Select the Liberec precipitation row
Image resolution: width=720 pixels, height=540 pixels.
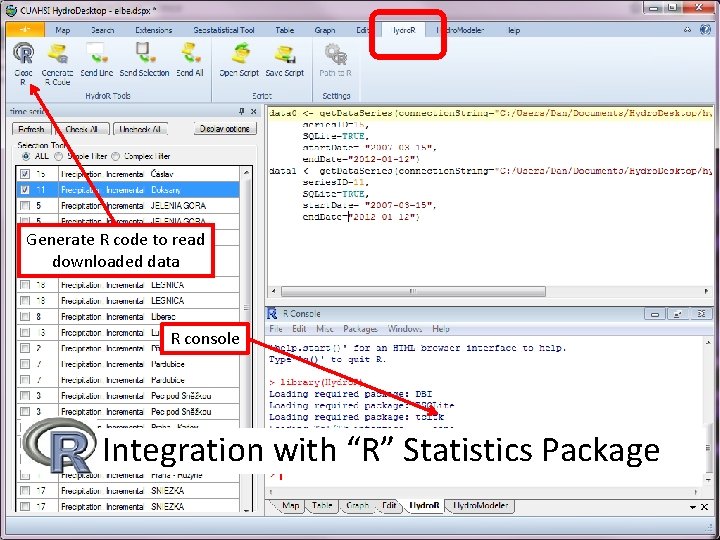(128, 317)
